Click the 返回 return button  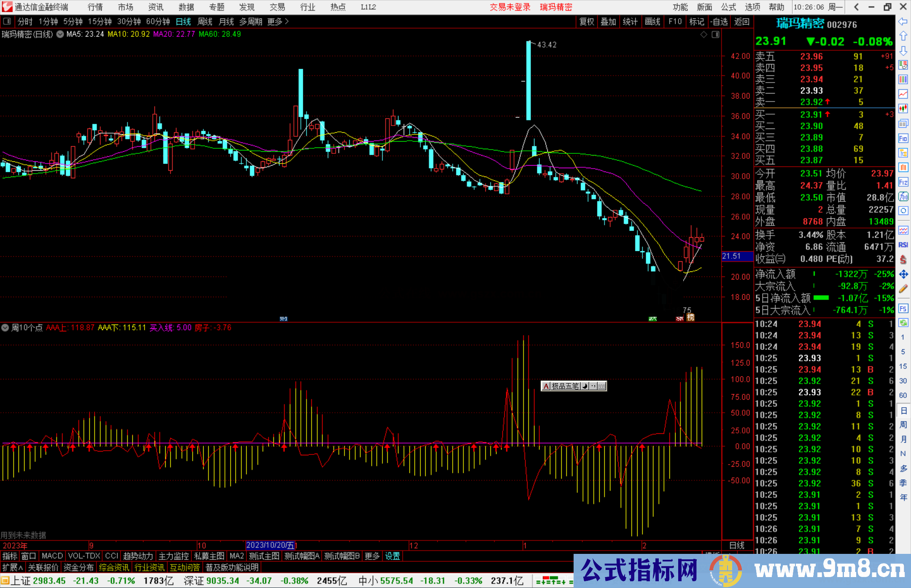click(742, 21)
